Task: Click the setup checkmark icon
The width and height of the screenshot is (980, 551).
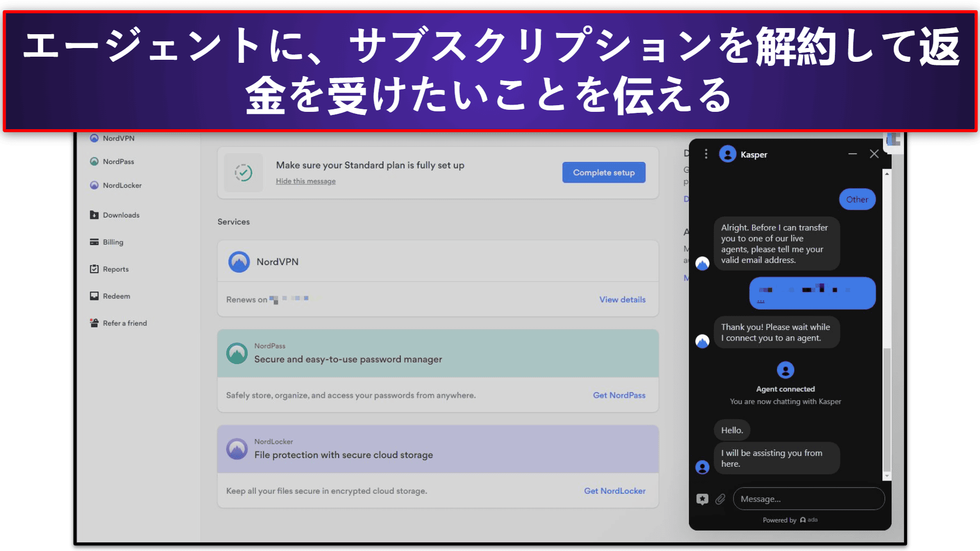Action: [244, 173]
